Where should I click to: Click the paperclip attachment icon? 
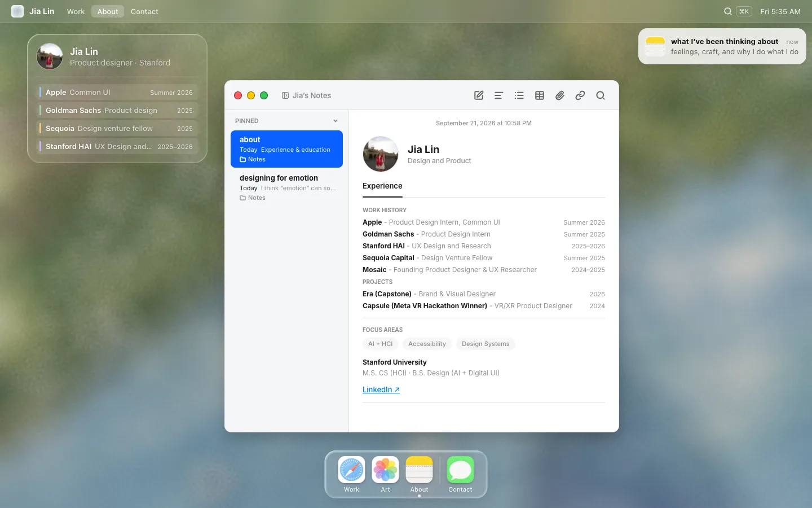click(x=560, y=95)
